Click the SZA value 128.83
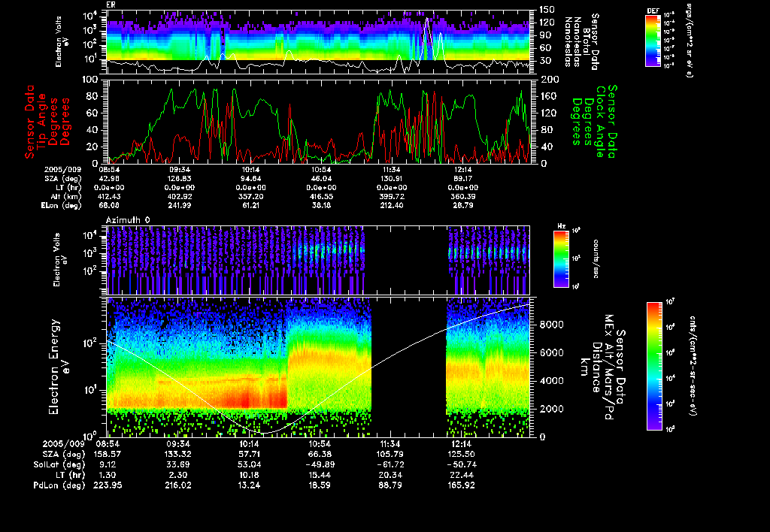The width and height of the screenshot is (770, 532). pos(180,179)
